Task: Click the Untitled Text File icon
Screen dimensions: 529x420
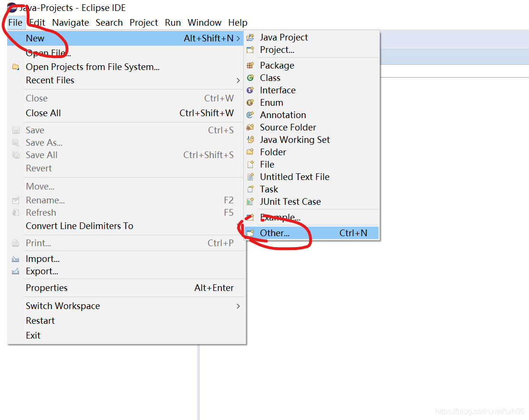Action: [250, 177]
